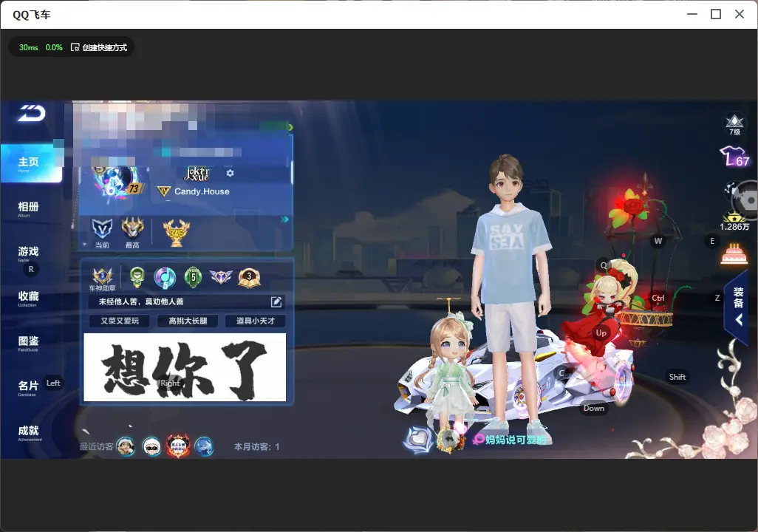This screenshot has height=532, width=758.
Task: Switch to the 收藏 collection tab
Action: tap(28, 298)
